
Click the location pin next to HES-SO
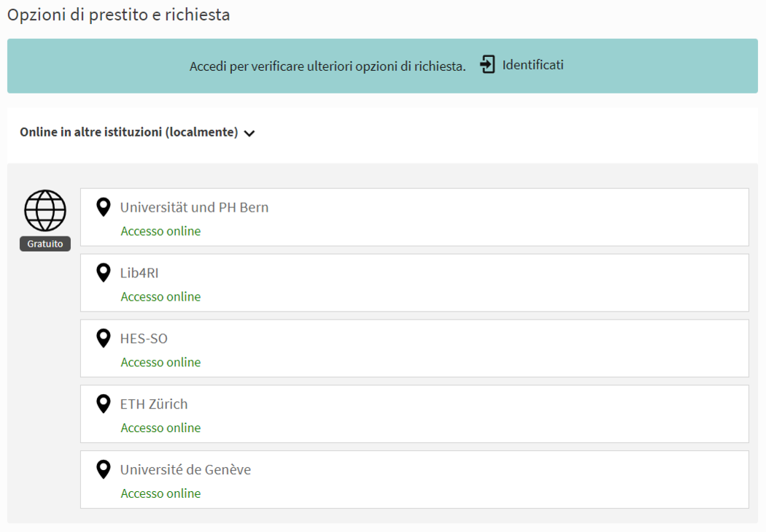coord(104,339)
